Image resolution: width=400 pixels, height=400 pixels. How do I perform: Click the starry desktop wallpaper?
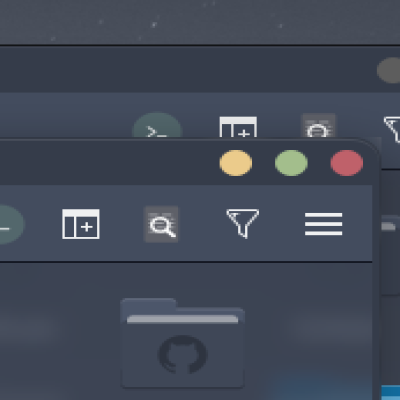[200, 22]
